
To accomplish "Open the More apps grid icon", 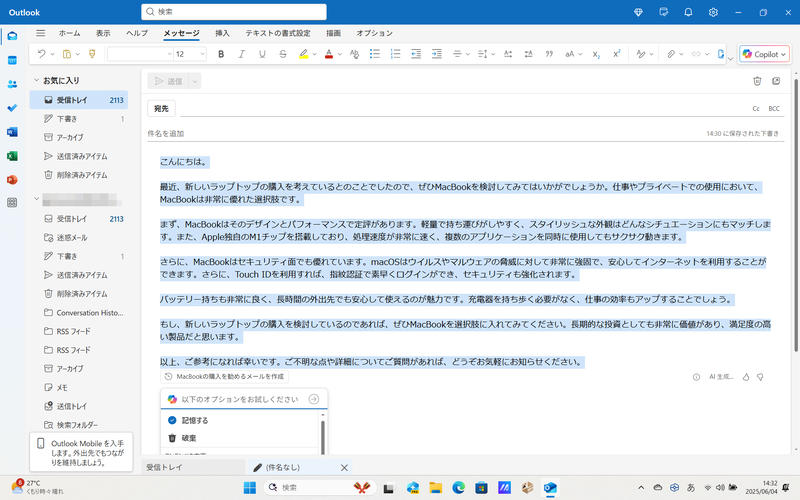I will (12, 203).
